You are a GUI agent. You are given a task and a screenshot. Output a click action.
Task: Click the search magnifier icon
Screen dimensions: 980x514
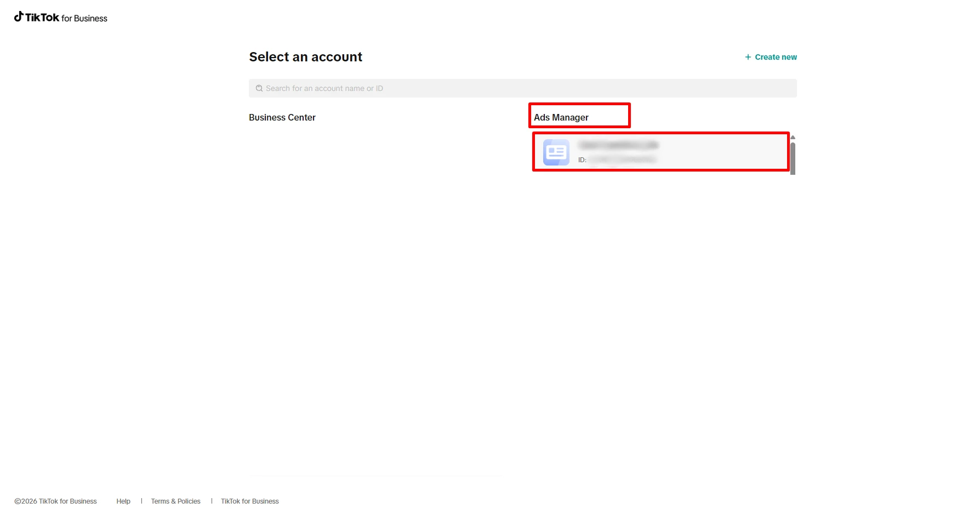[259, 88]
